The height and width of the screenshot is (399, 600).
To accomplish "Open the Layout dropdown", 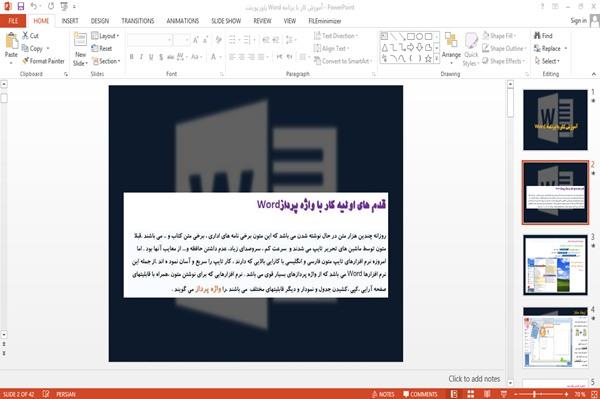I will point(105,36).
